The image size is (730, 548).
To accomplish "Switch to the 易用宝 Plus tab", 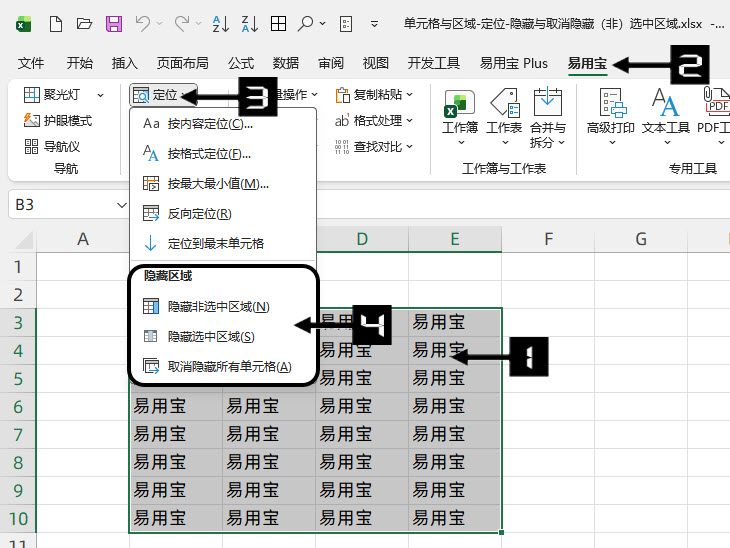I will 514,63.
